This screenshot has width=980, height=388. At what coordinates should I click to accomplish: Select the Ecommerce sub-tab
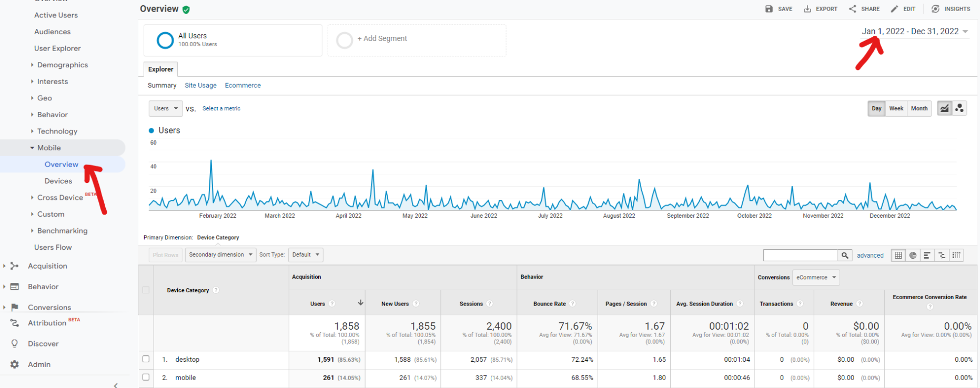(x=243, y=85)
